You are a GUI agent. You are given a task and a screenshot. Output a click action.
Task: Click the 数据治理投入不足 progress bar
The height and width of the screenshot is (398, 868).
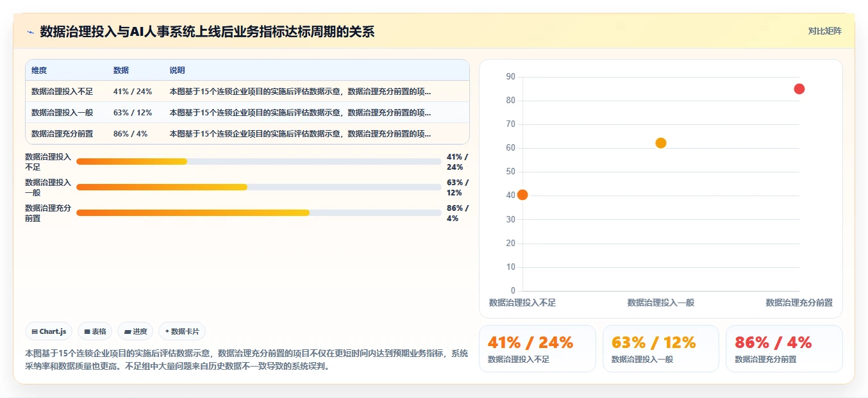(259, 162)
